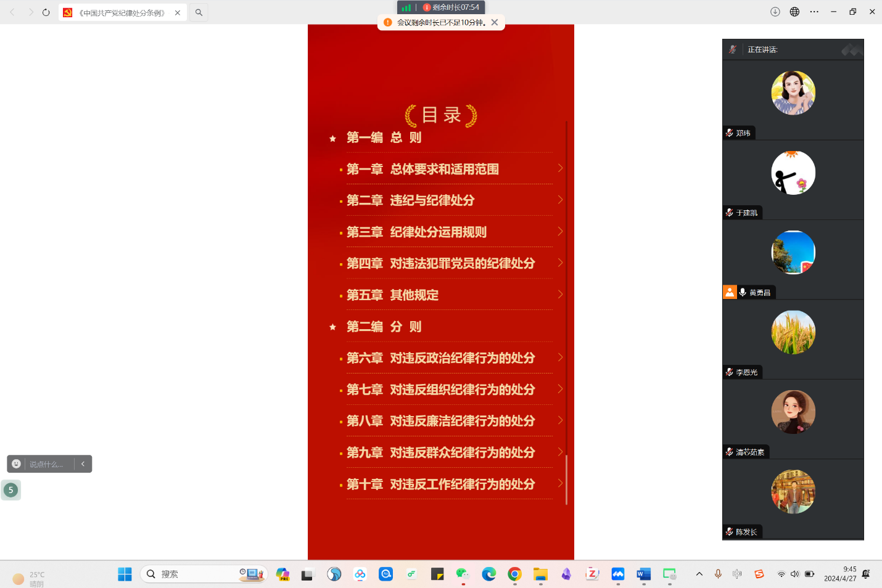Viewport: 882px width, 588px height.
Task: Collapse the chat input bar with the arrow
Action: tap(83, 464)
